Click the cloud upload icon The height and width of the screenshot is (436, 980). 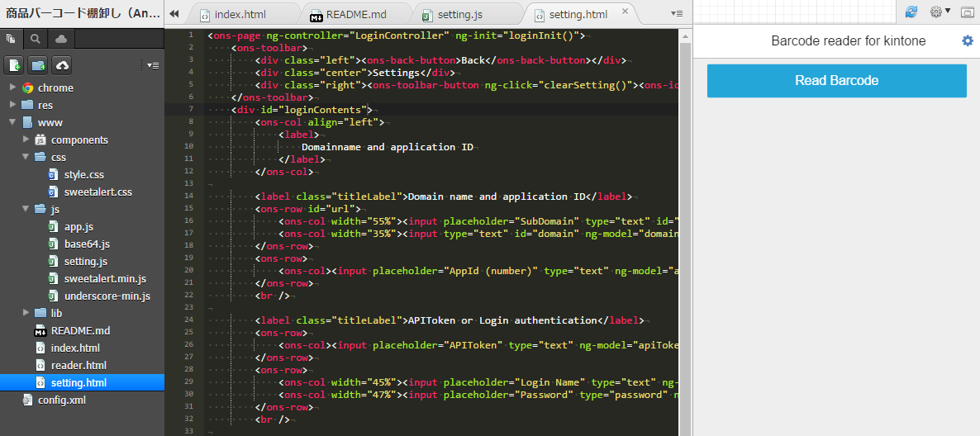[61, 65]
